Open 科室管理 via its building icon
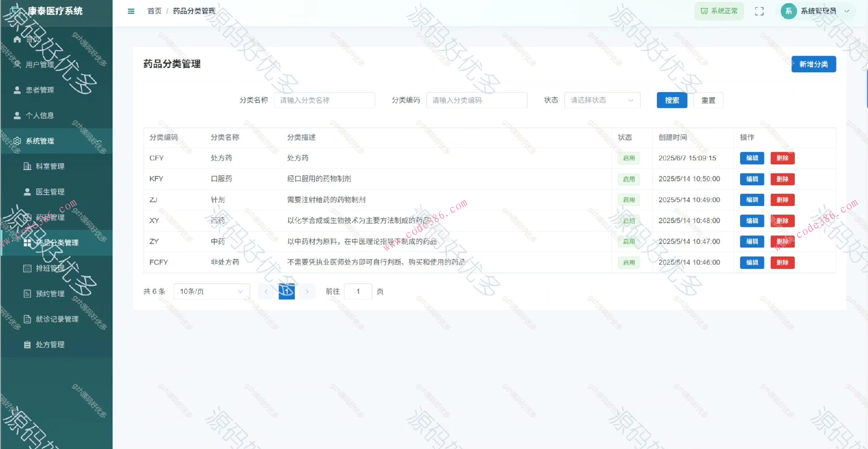 click(28, 166)
